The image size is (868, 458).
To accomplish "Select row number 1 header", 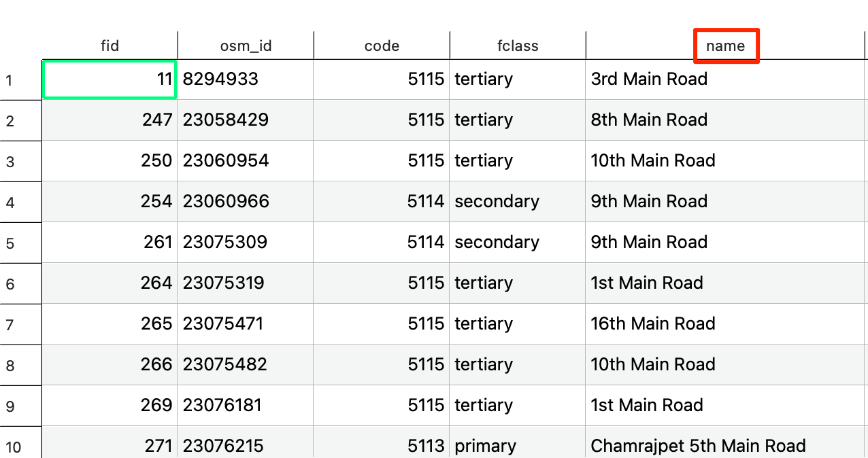I will (10, 80).
